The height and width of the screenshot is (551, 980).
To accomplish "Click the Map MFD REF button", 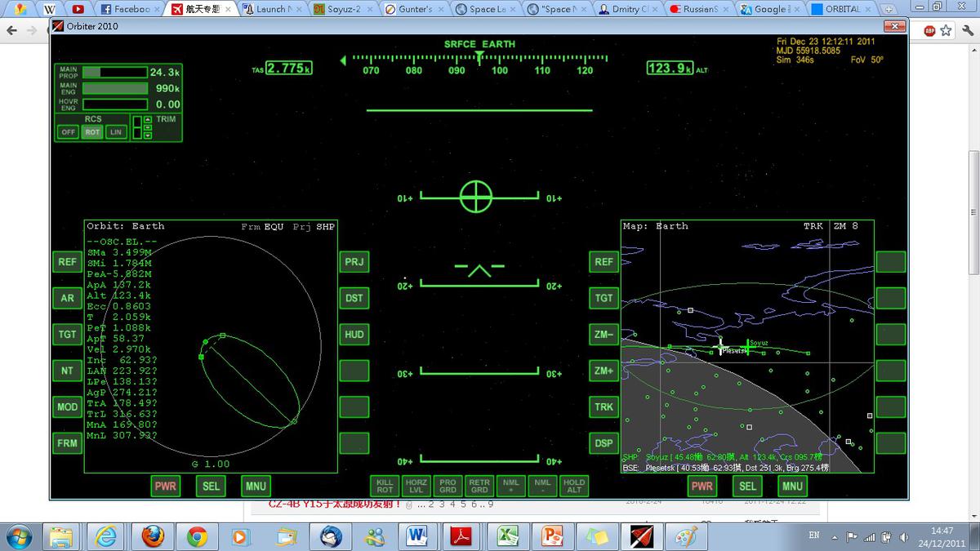I will 604,262.
